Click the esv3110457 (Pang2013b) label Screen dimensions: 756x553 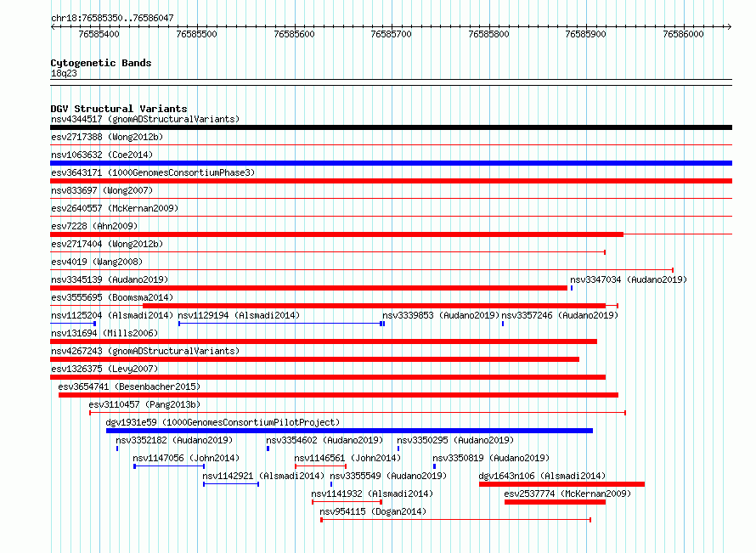click(x=144, y=404)
